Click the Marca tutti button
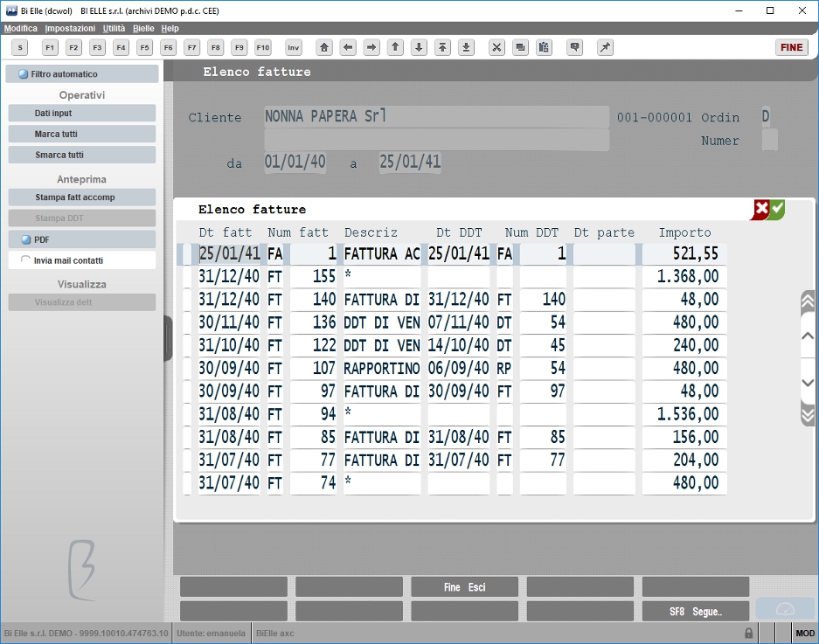The width and height of the screenshot is (819, 644). (x=82, y=135)
